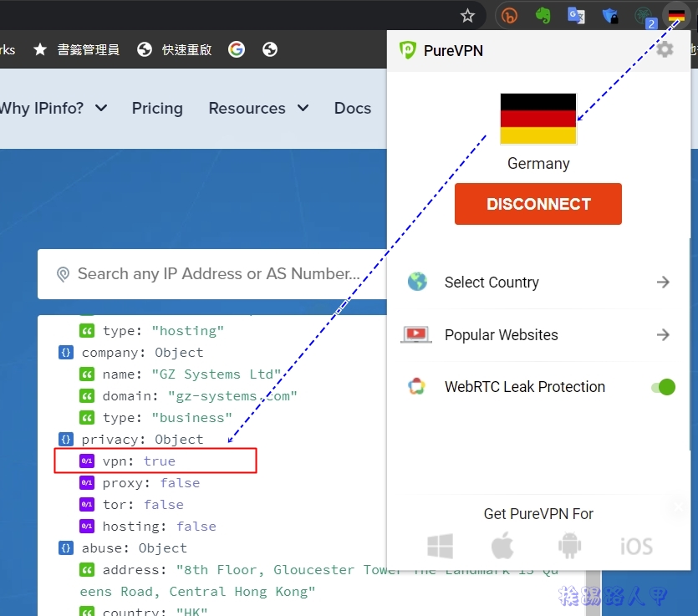The image size is (698, 616).
Task: Click the large Germany flag image
Action: 538,119
